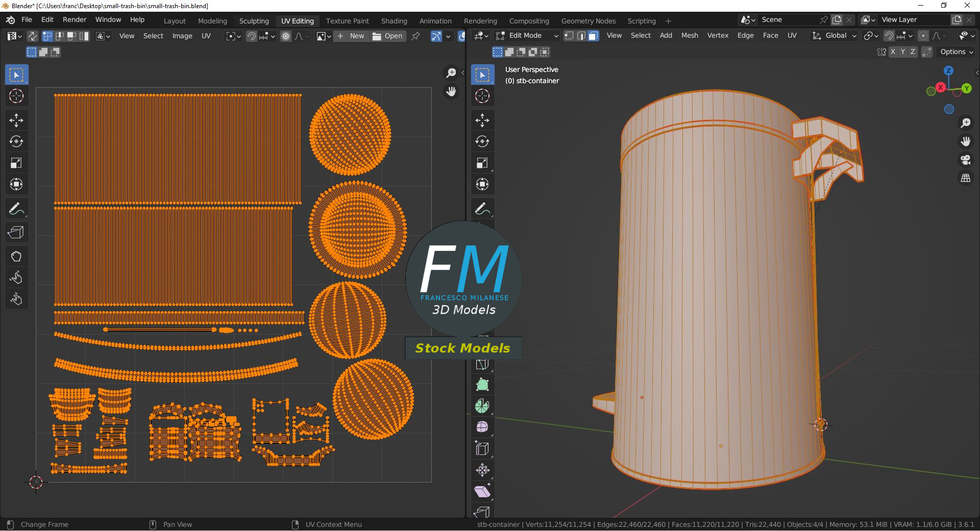
Task: Expand the Options dropdown
Action: [957, 52]
